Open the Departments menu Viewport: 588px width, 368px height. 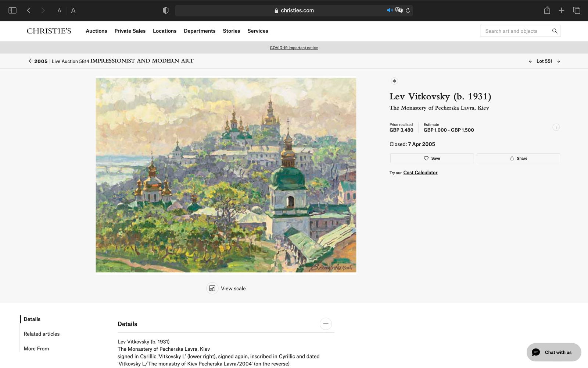[x=200, y=31]
